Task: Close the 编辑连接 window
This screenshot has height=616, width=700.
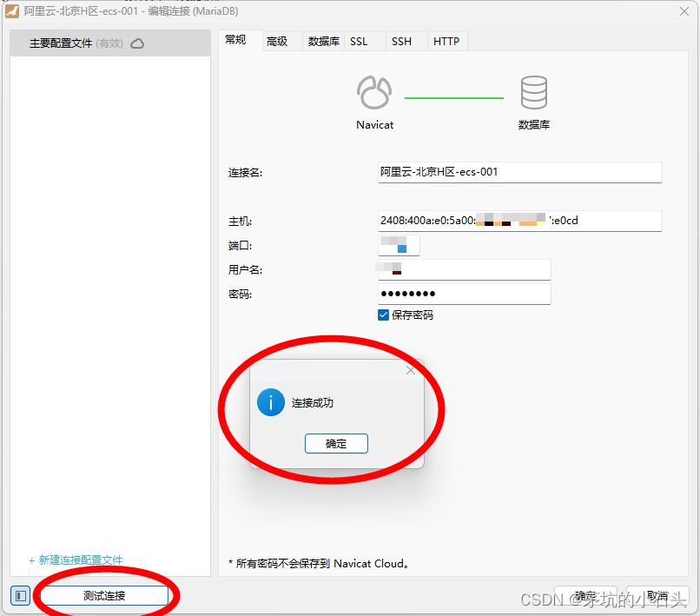Action: pyautogui.click(x=683, y=11)
